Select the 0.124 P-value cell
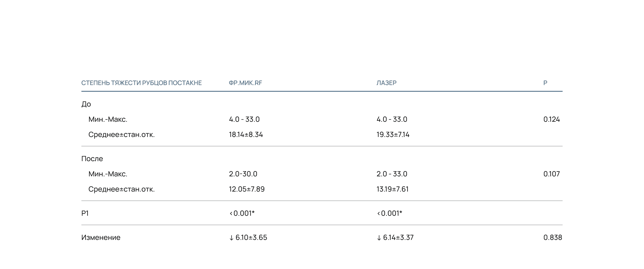644x269 pixels. [x=551, y=119]
